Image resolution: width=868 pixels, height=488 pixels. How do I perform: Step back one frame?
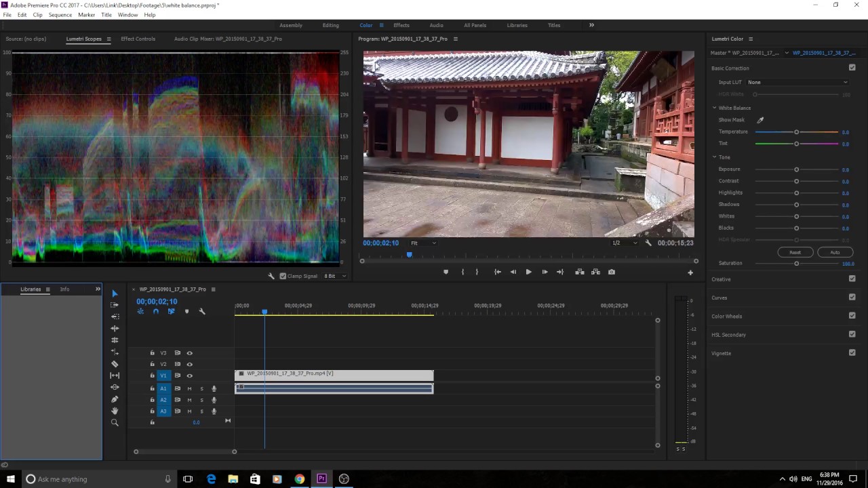click(513, 272)
